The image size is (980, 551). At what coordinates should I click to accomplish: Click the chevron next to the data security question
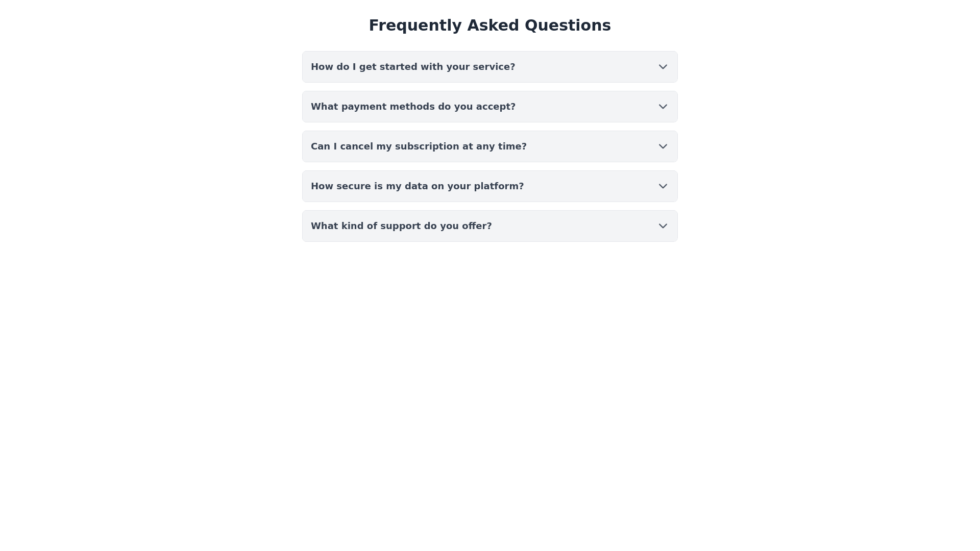point(663,186)
